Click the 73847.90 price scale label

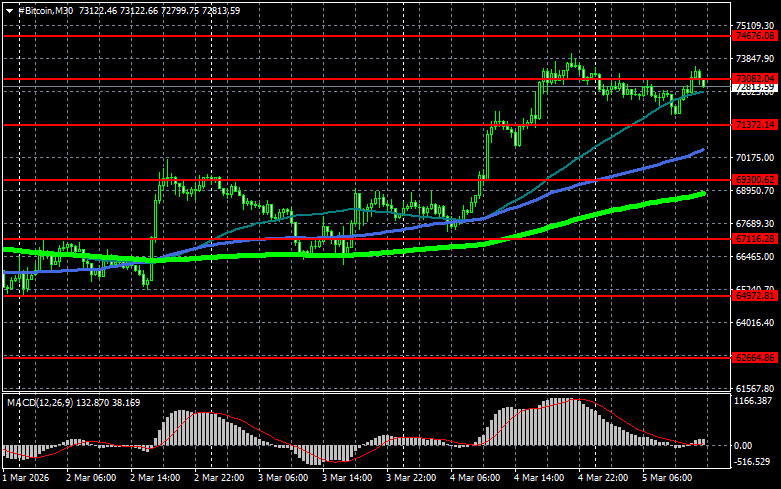pyautogui.click(x=755, y=59)
